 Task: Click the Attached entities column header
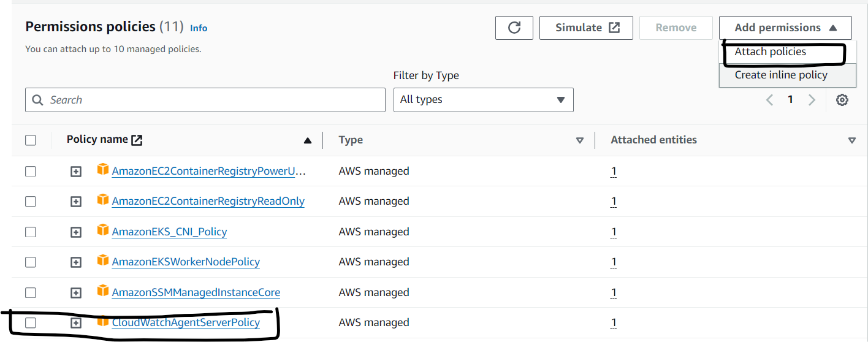[654, 140]
